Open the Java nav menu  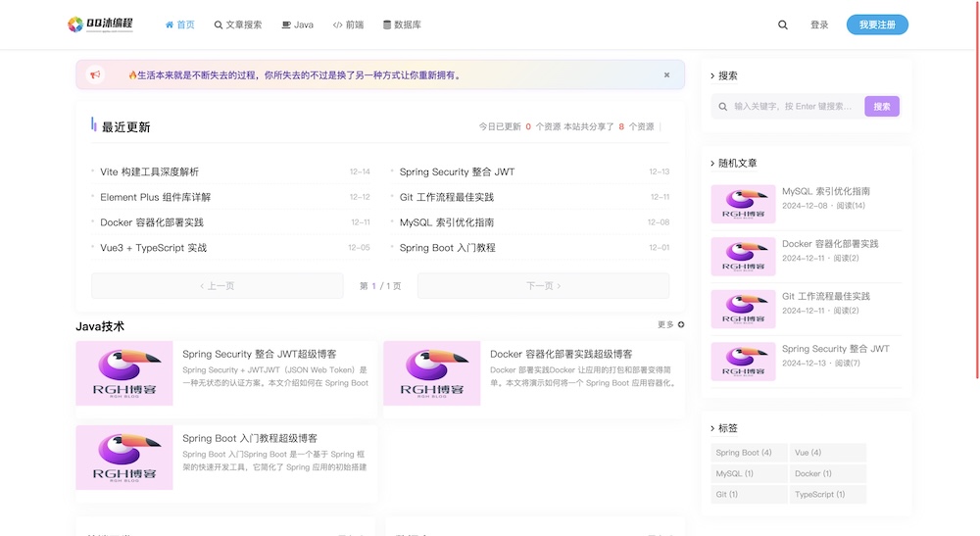pos(298,25)
